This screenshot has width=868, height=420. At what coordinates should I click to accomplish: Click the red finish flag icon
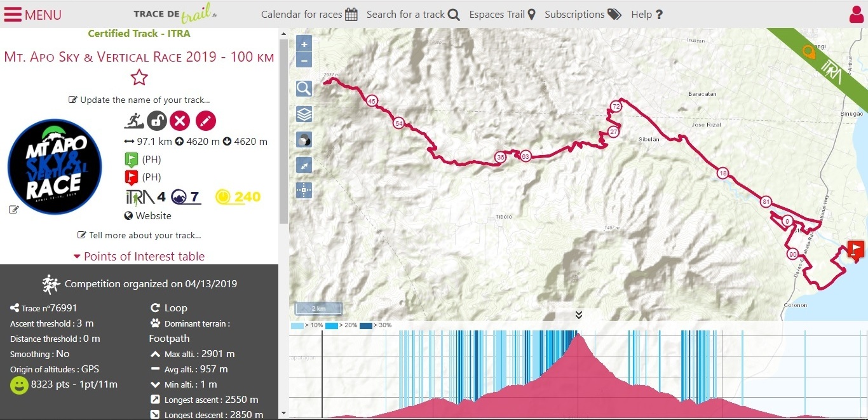tap(132, 177)
